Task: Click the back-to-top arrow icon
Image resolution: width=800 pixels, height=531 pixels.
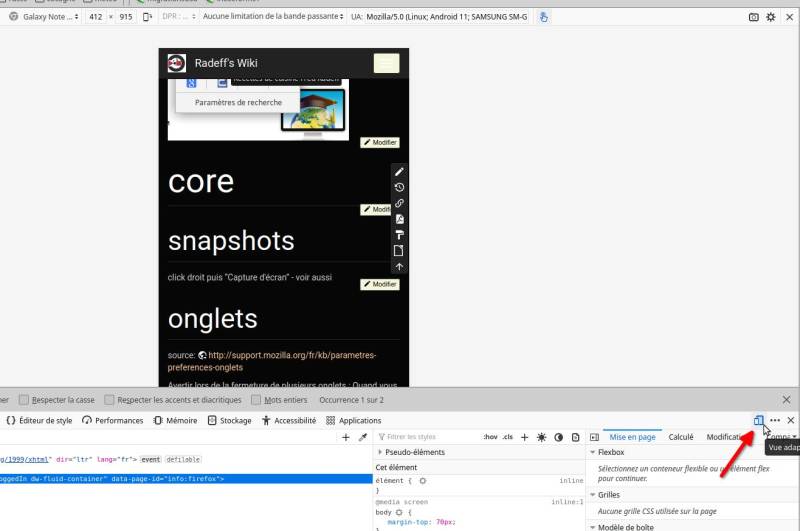Action: [x=399, y=266]
